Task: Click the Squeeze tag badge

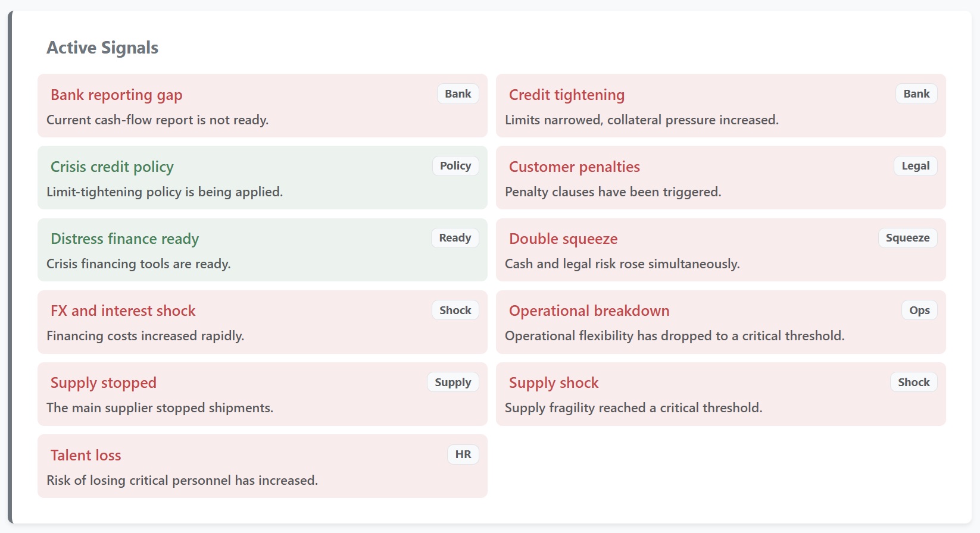Action: [x=907, y=238]
